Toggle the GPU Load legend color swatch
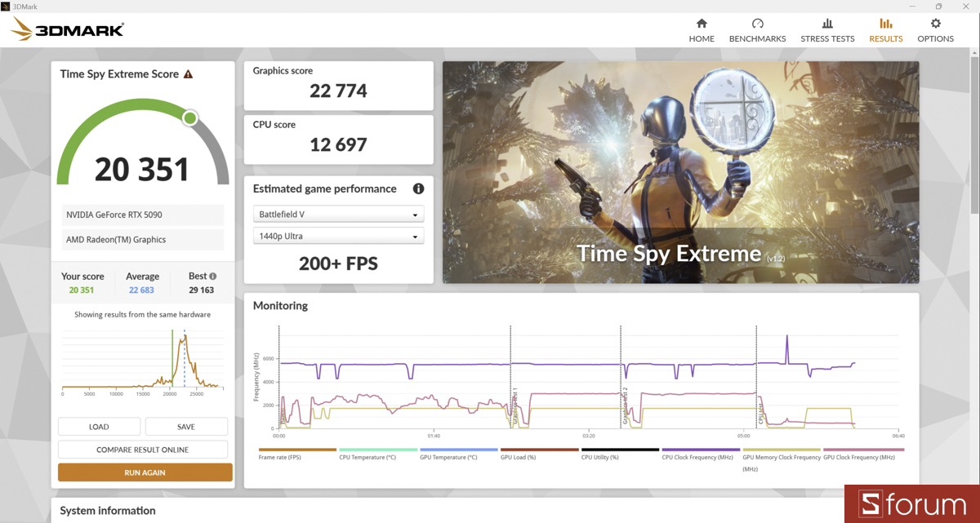Viewport: 980px width, 523px height. pyautogui.click(x=539, y=450)
